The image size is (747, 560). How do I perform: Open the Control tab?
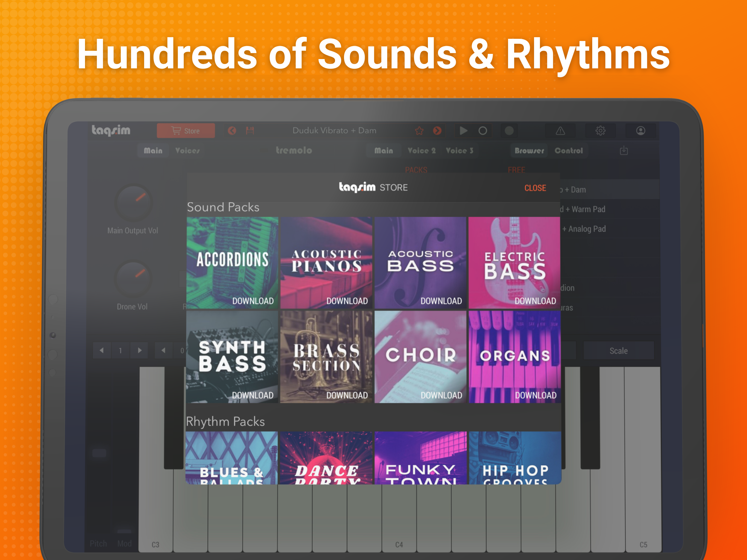point(568,151)
